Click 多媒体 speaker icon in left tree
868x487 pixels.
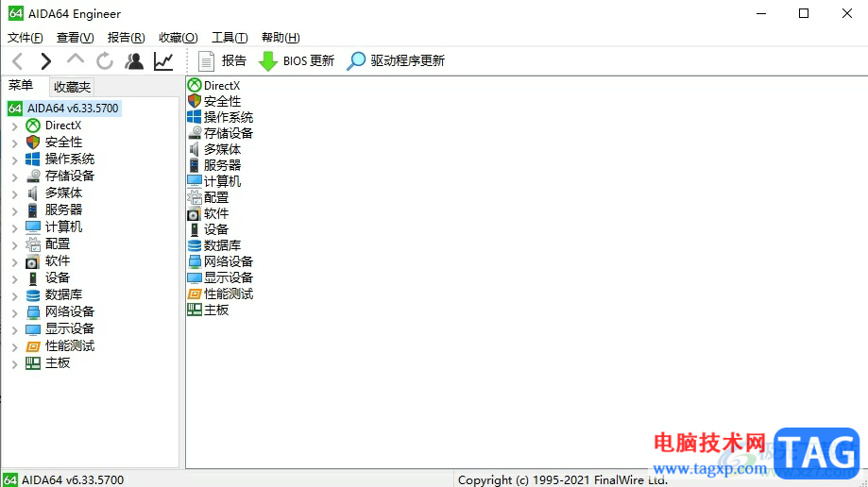pyautogui.click(x=33, y=193)
